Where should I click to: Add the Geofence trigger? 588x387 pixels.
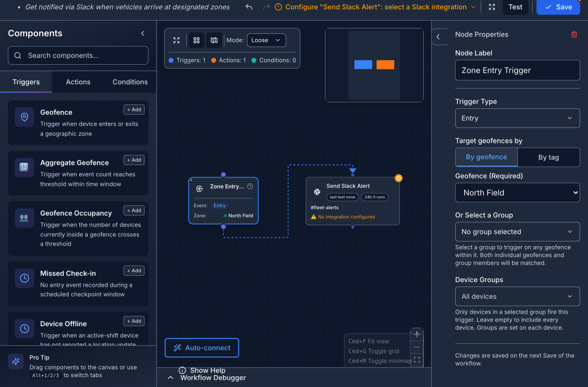click(134, 110)
